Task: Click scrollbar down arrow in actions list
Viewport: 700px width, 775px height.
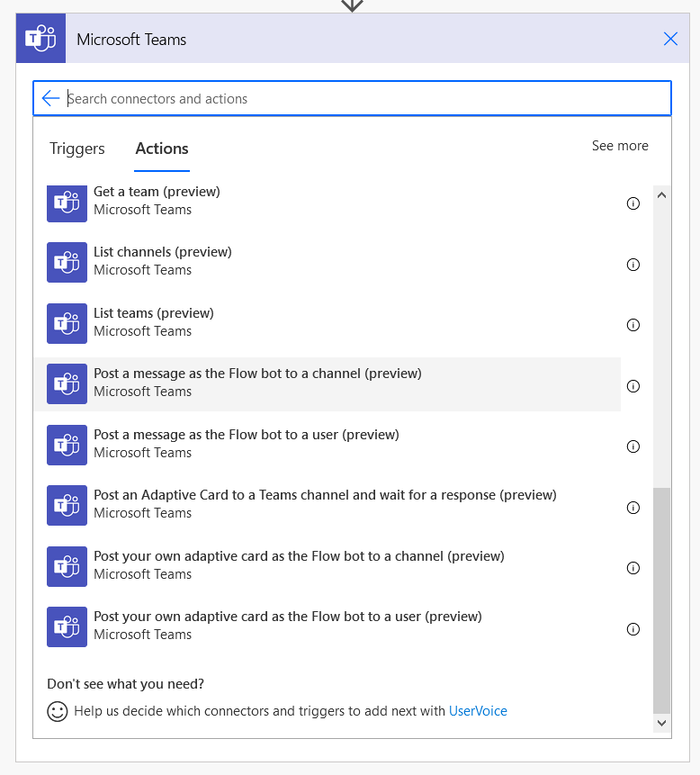Action: tap(661, 723)
